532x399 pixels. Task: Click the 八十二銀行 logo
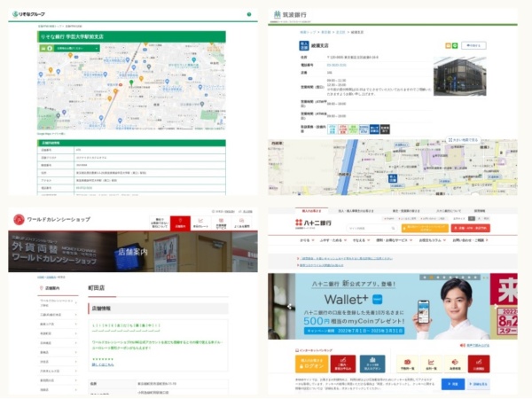coord(313,223)
